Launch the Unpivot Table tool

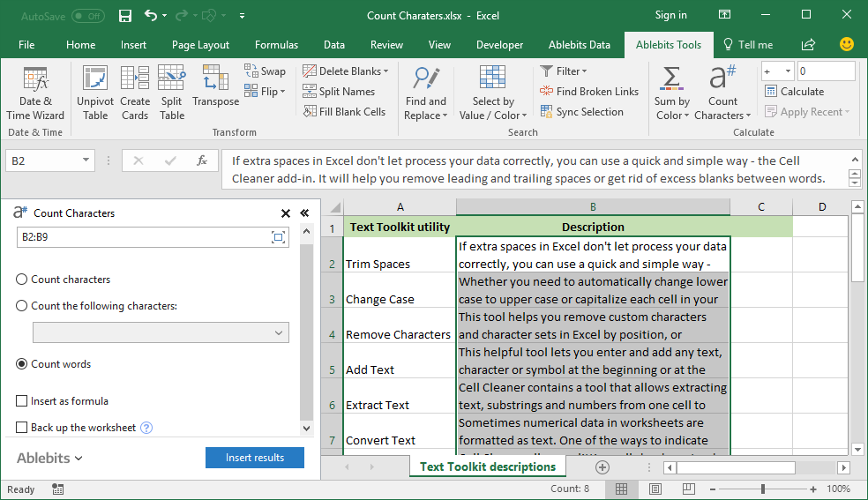[x=95, y=93]
